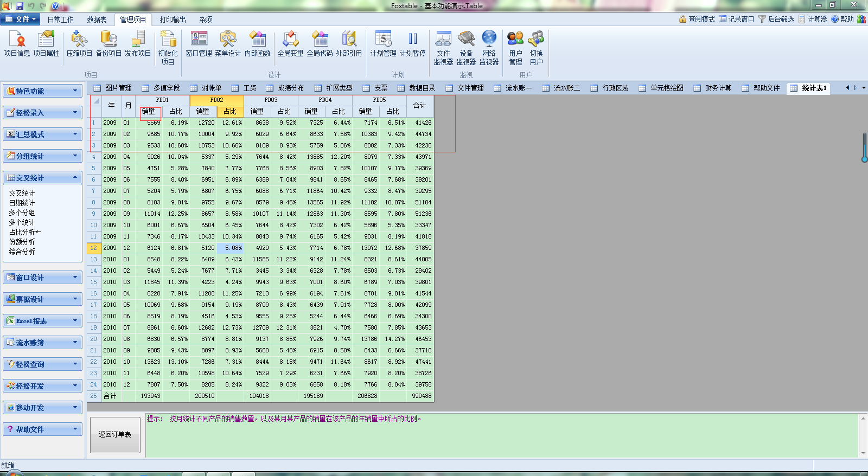Open 后台筛选 from top-right bar
The height and width of the screenshot is (476, 868).
coord(776,19)
